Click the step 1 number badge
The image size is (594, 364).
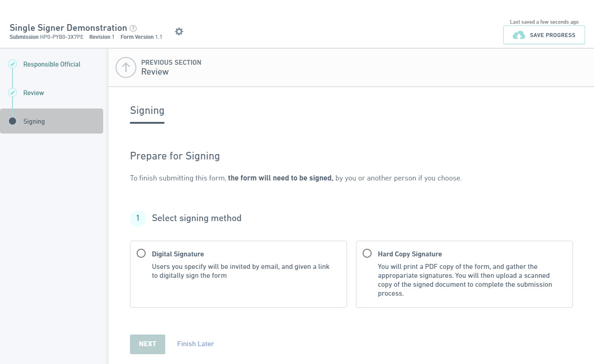tap(138, 218)
